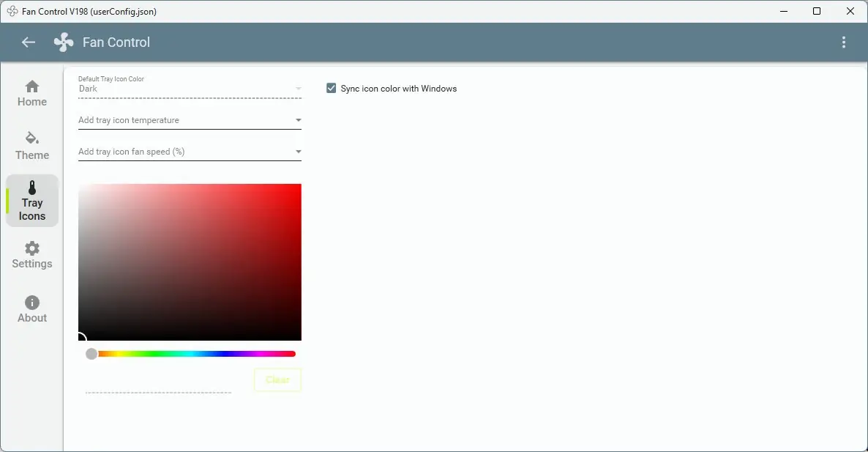
Task: Click the faded Clear button
Action: (x=277, y=380)
